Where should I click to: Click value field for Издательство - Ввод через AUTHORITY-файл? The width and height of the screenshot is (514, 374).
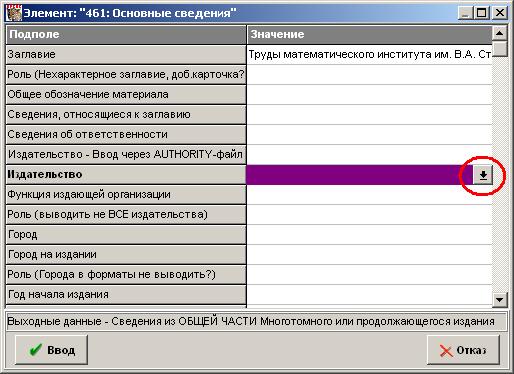369,154
